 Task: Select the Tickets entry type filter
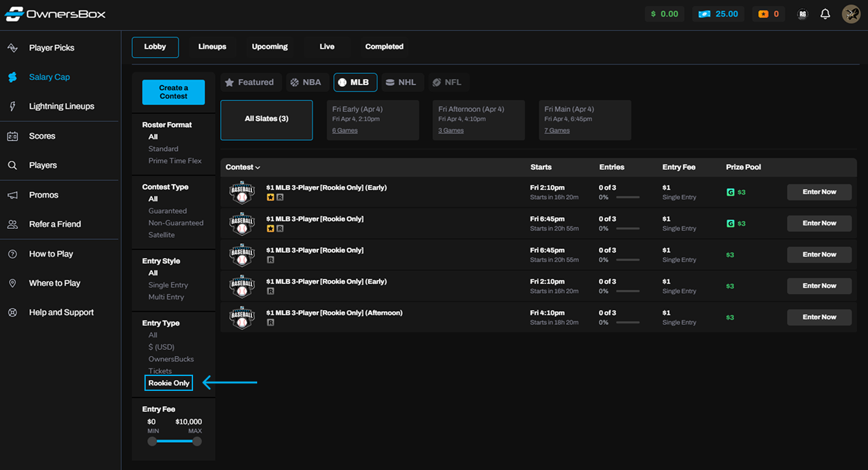[160, 371]
